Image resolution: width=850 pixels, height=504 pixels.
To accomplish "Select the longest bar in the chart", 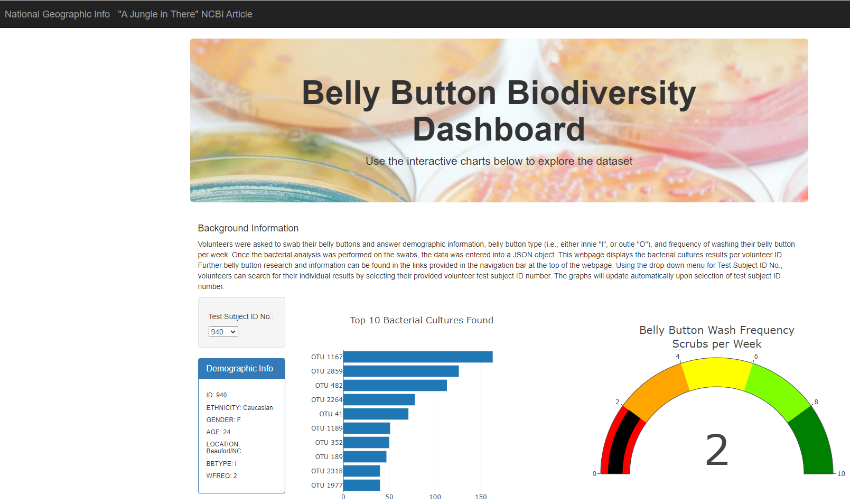I will point(417,357).
